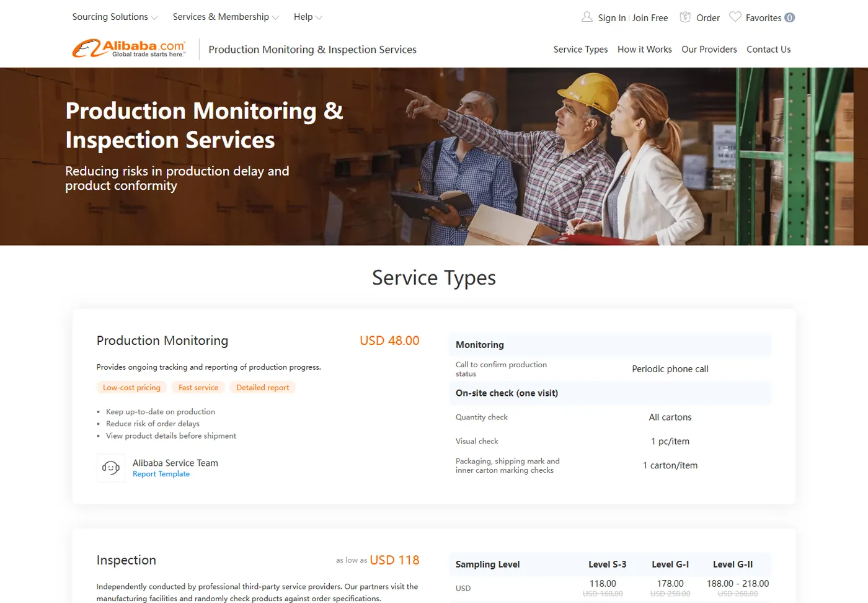Click the 178.00 price under Level G-I
This screenshot has height=603, width=868.
point(670,584)
